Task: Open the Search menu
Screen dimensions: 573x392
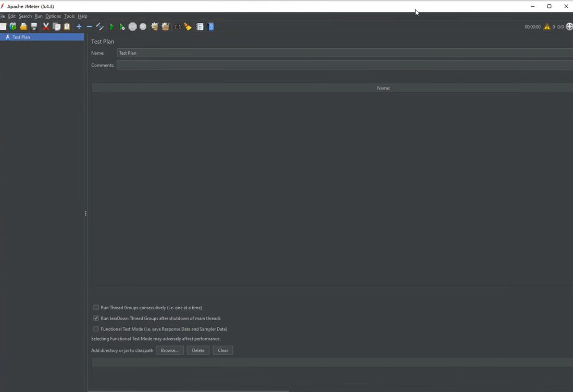Action: tap(25, 16)
